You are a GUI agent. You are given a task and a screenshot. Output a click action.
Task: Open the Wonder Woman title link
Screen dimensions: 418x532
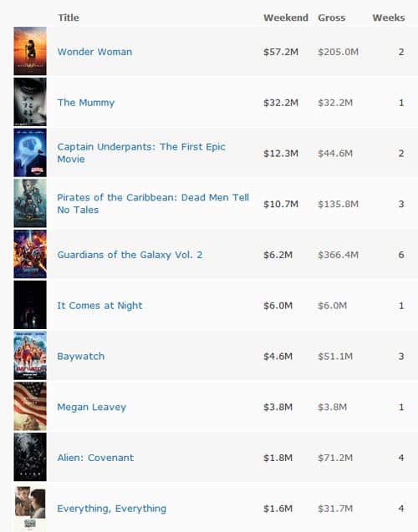94,52
